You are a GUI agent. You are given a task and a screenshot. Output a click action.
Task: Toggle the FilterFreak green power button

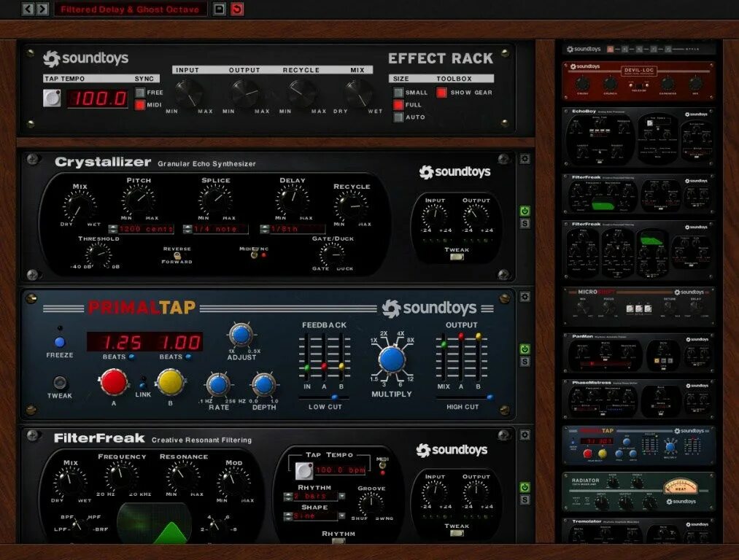[x=525, y=488]
